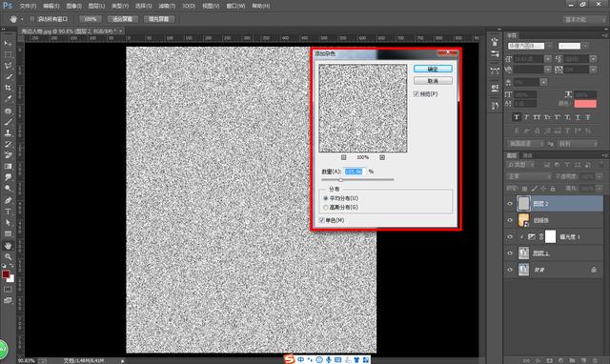Hide the top selected layer 2
This screenshot has height=364, width=610.
510,203
